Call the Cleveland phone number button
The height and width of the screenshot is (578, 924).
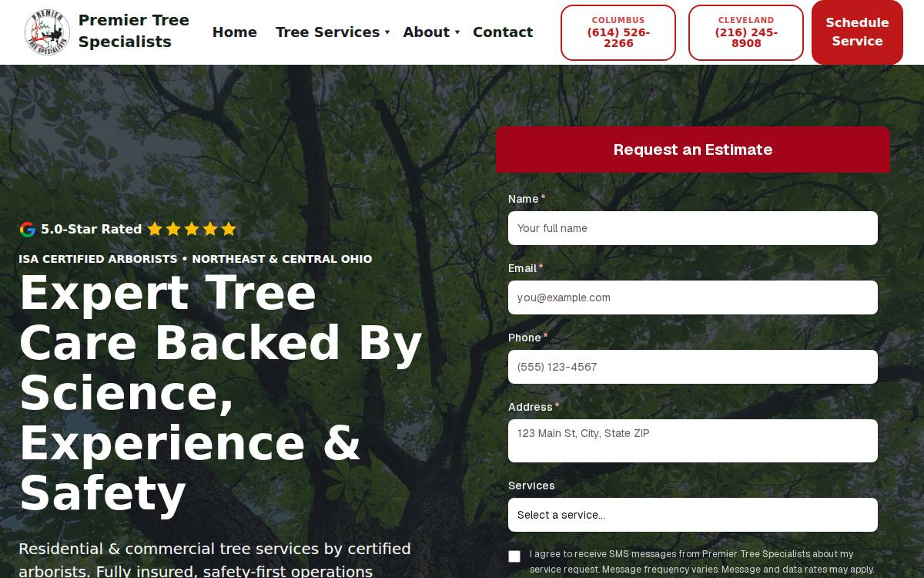(746, 32)
